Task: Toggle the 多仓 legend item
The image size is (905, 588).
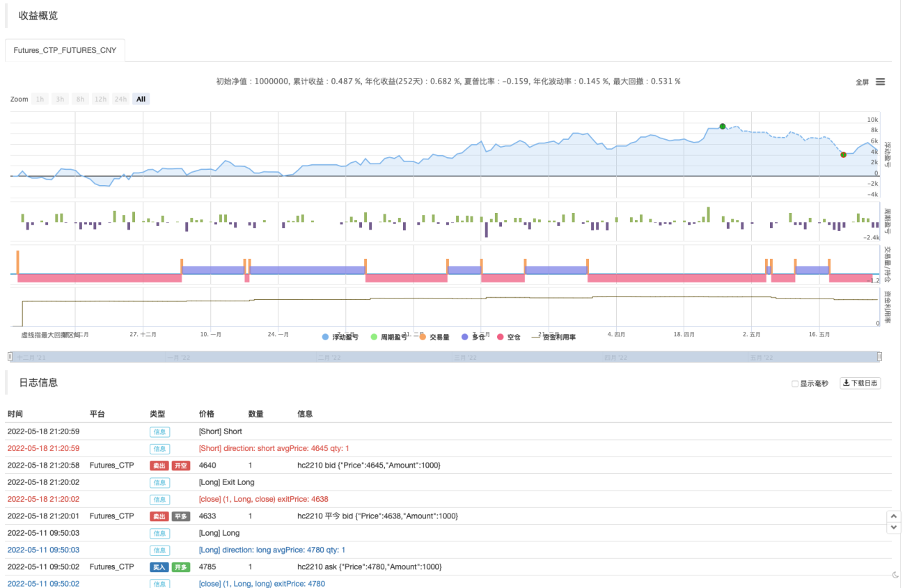Action: [x=473, y=337]
